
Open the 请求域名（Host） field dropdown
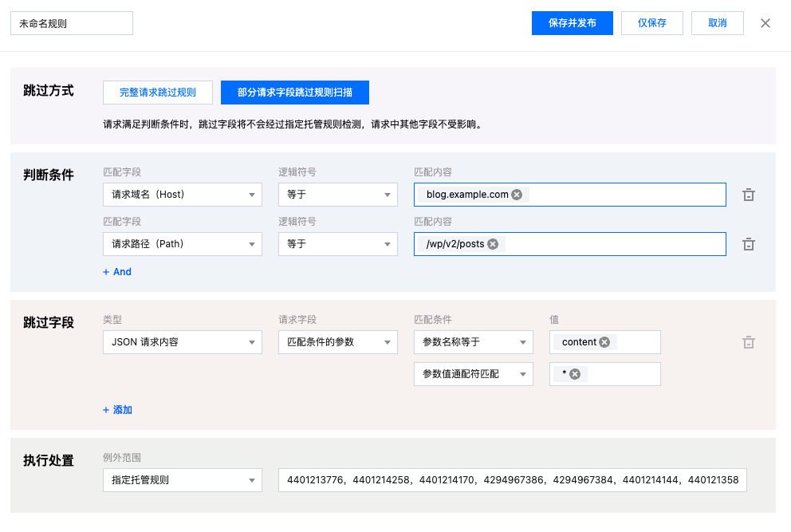(x=183, y=195)
